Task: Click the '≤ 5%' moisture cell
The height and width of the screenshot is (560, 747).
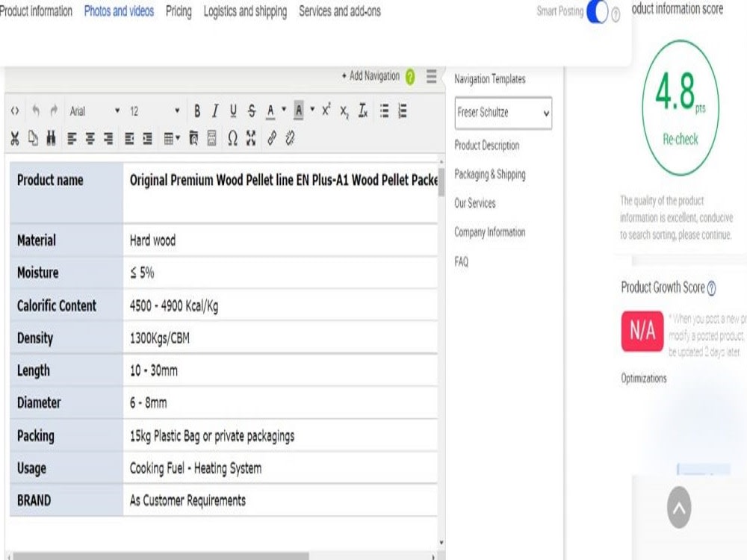Action: point(280,273)
